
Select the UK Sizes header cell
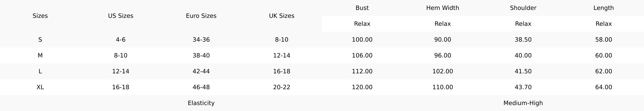coord(281,16)
